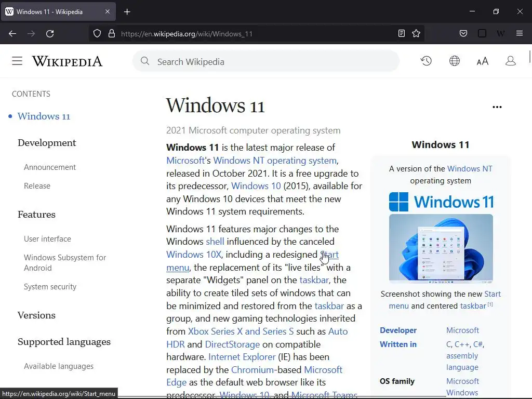This screenshot has width=532, height=399.
Task: Click the padlock site security icon
Action: coord(112,34)
